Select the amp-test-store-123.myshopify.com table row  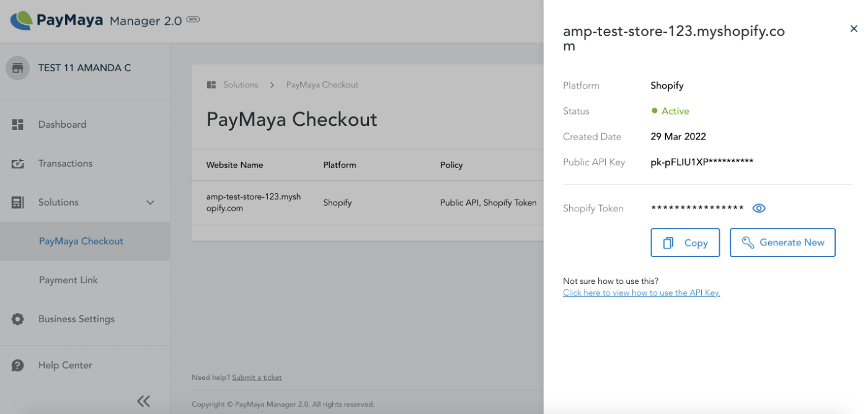pyautogui.click(x=368, y=203)
